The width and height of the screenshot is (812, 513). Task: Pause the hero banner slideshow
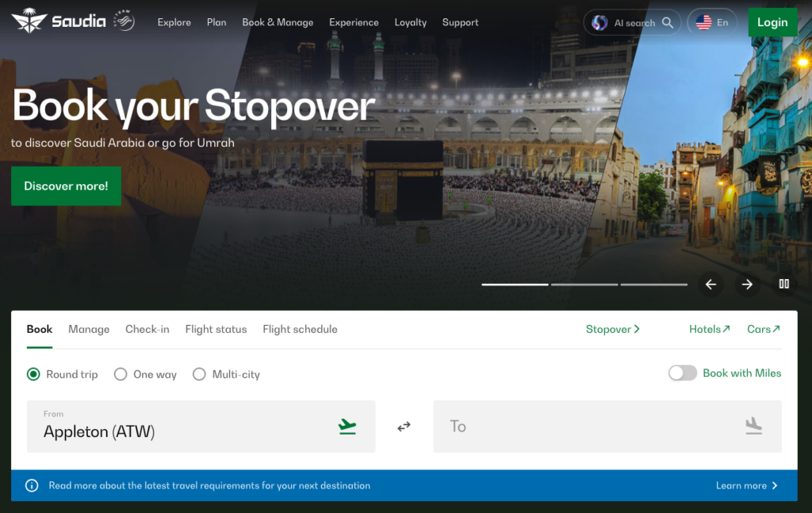pos(784,284)
